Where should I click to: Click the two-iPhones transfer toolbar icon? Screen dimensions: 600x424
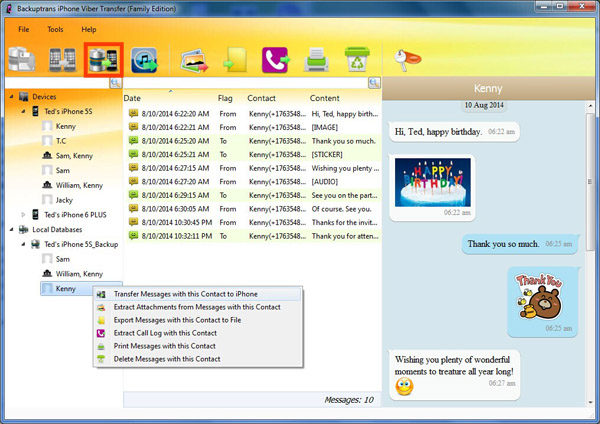tap(60, 61)
